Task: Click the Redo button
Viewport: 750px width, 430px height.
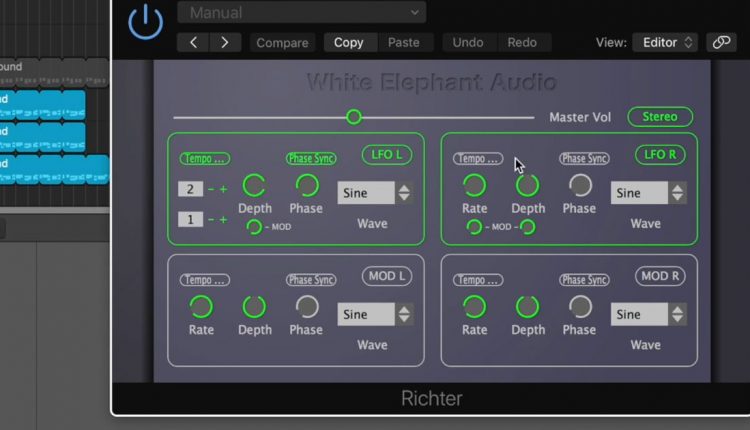Action: point(522,43)
